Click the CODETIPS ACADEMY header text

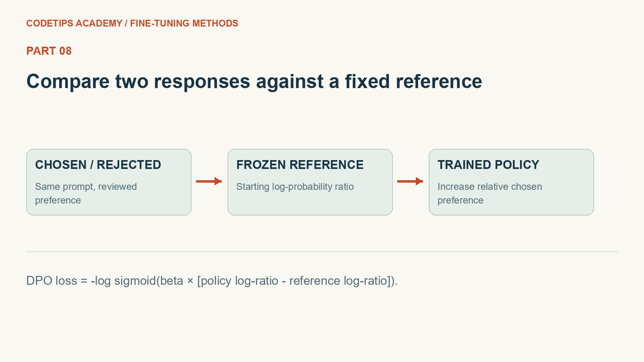74,23
